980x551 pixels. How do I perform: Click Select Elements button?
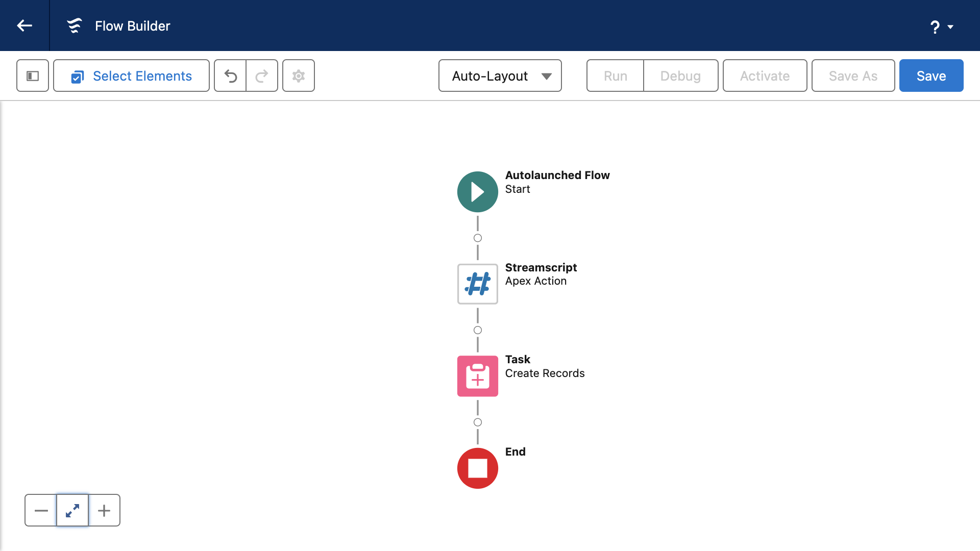[x=131, y=76]
